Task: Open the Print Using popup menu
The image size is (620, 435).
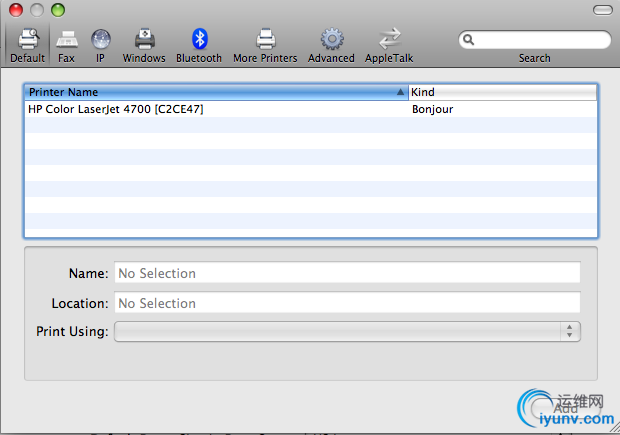Action: (x=347, y=331)
